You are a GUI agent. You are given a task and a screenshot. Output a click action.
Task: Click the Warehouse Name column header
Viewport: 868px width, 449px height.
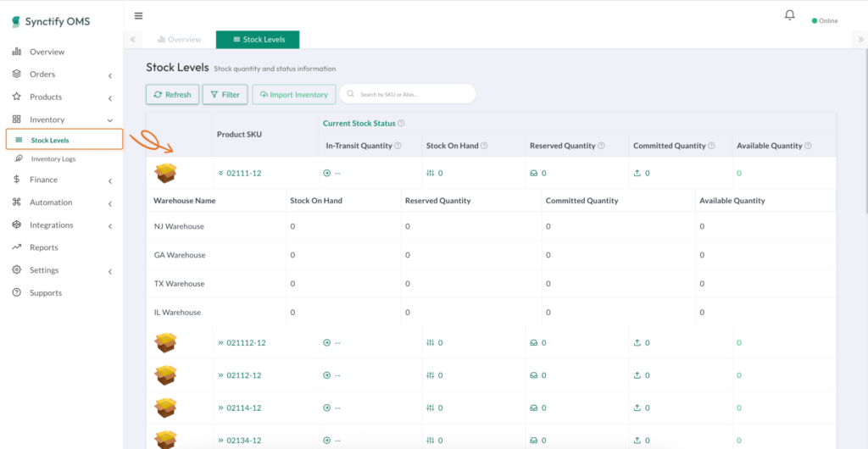[x=184, y=201]
